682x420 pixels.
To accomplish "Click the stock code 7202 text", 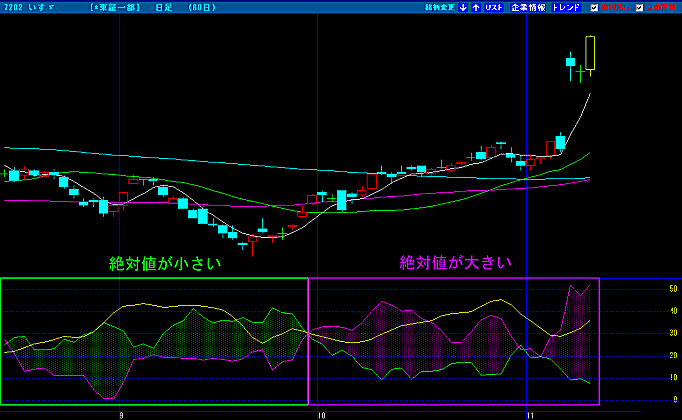I will pyautogui.click(x=13, y=7).
